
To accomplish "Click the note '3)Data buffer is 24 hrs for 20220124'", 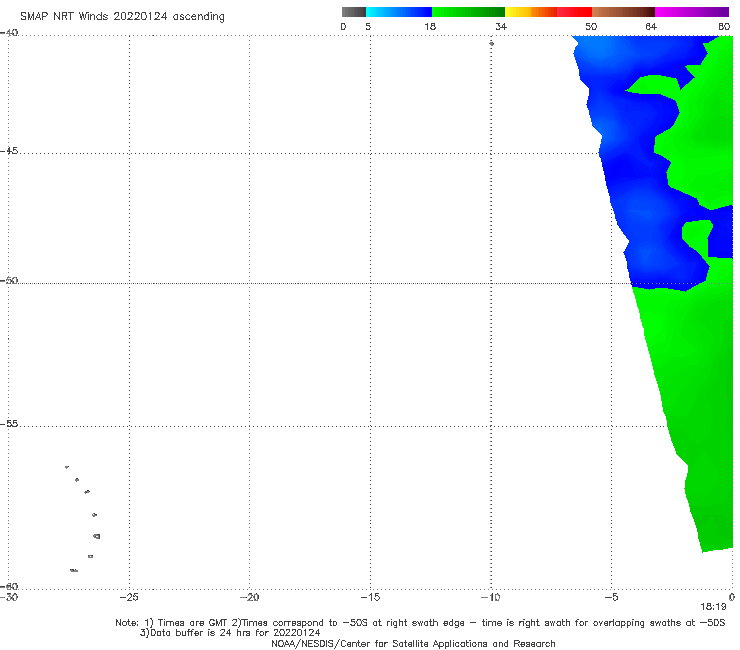I will (230, 633).
